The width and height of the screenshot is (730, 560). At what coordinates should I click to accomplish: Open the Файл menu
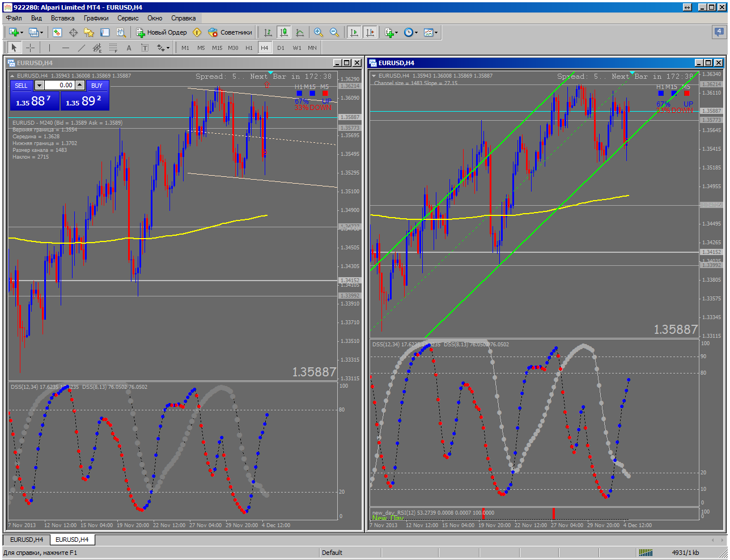[x=14, y=18]
